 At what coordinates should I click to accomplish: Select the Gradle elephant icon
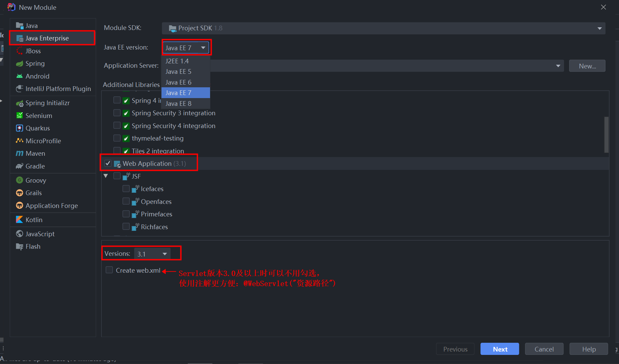click(x=20, y=166)
